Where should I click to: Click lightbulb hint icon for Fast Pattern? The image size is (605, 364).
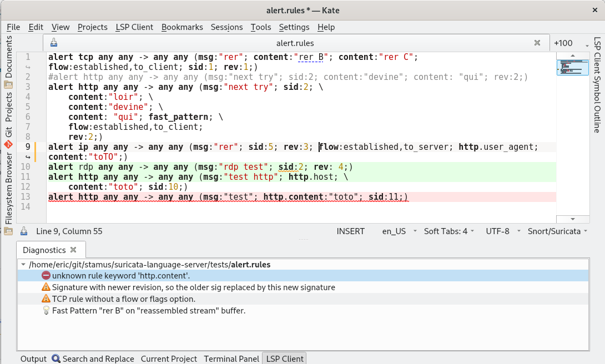tap(46, 310)
